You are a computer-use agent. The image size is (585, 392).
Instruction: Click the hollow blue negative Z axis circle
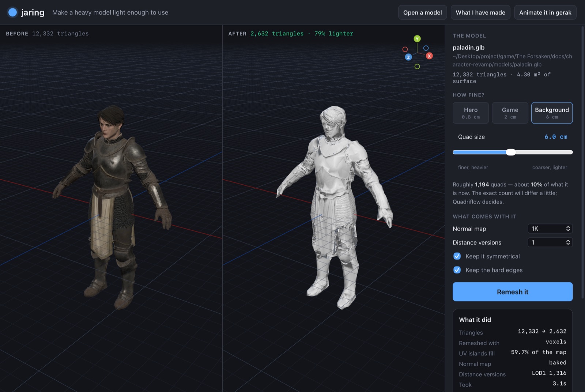(426, 48)
